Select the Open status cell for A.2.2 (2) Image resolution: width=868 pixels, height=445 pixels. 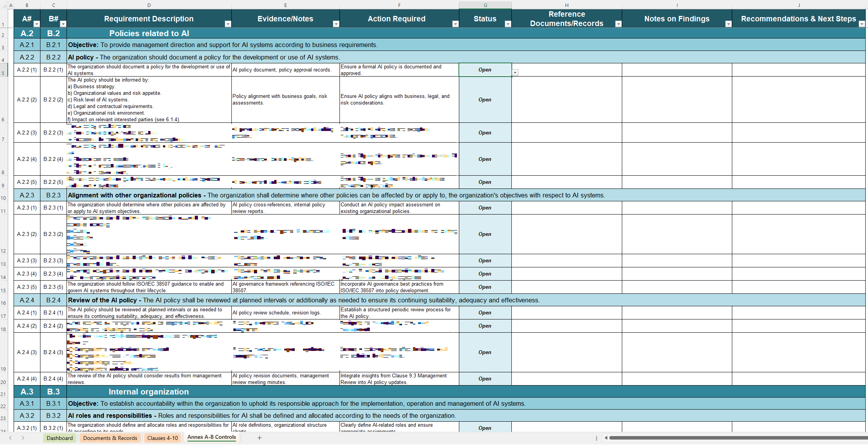(x=485, y=100)
